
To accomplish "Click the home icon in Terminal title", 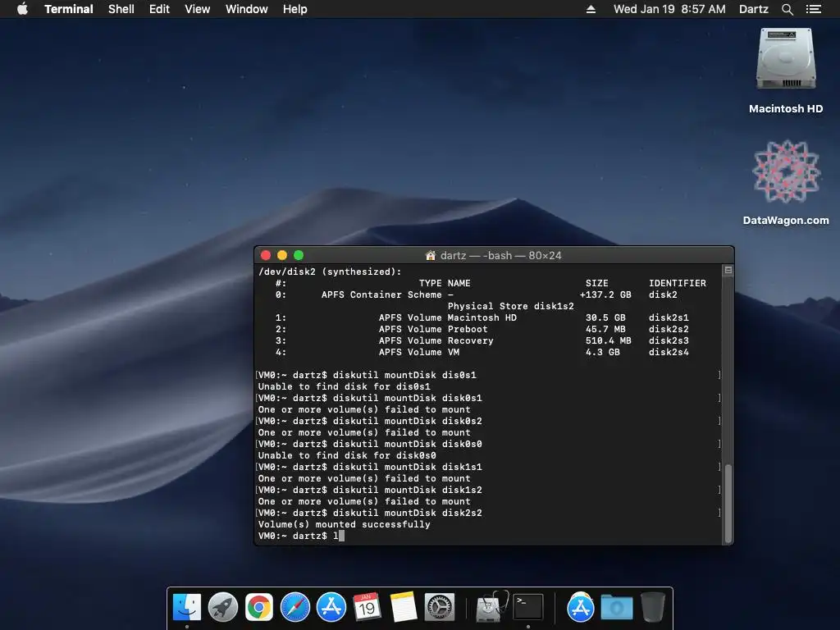I will 430,256.
